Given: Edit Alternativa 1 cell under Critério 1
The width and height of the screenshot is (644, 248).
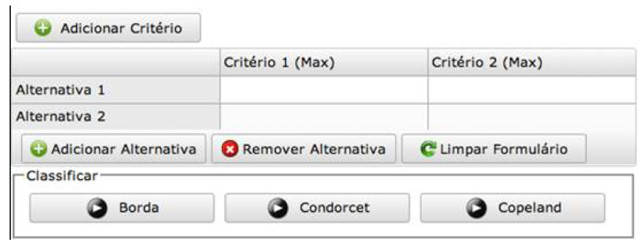Looking at the screenshot, I should pos(324,90).
